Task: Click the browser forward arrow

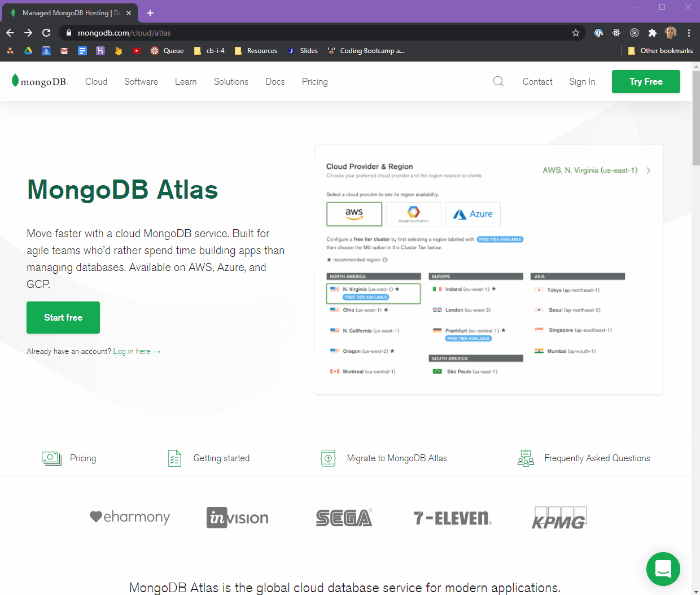Action: (28, 33)
